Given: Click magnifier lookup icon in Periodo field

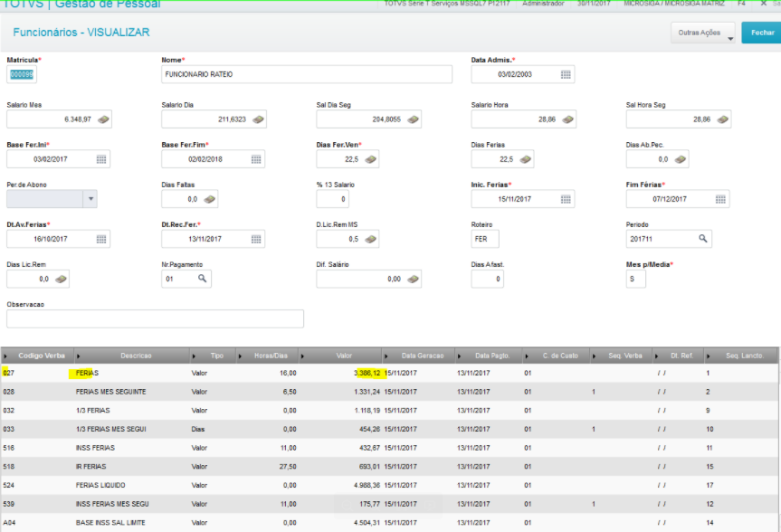Looking at the screenshot, I should click(702, 239).
